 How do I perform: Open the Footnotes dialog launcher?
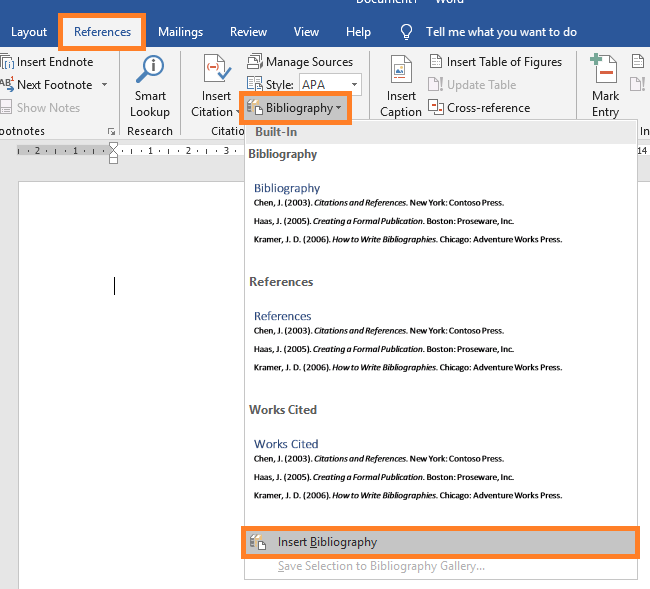(x=111, y=131)
